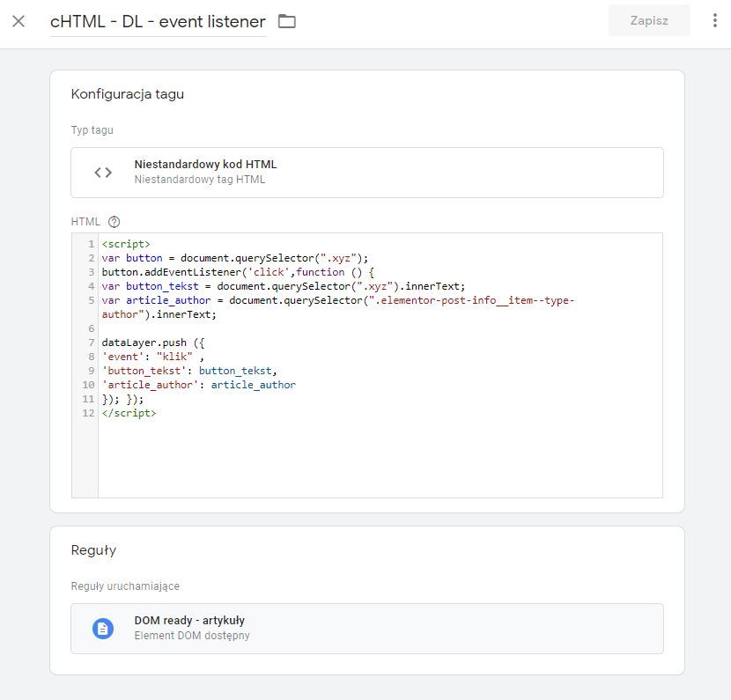Viewport: 731px width, 700px height.
Task: Click the '}); });' closing code line
Action: coord(122,399)
